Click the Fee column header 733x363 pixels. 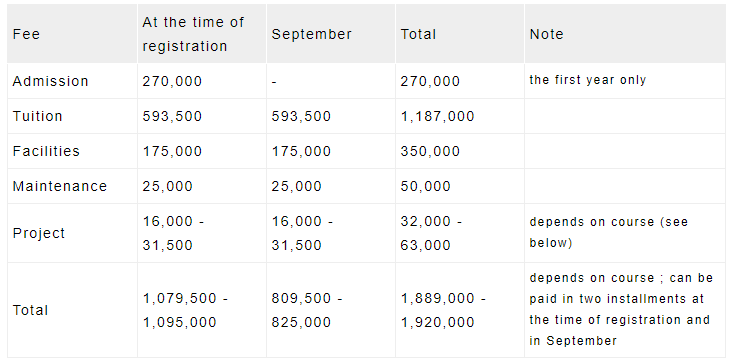tap(26, 34)
